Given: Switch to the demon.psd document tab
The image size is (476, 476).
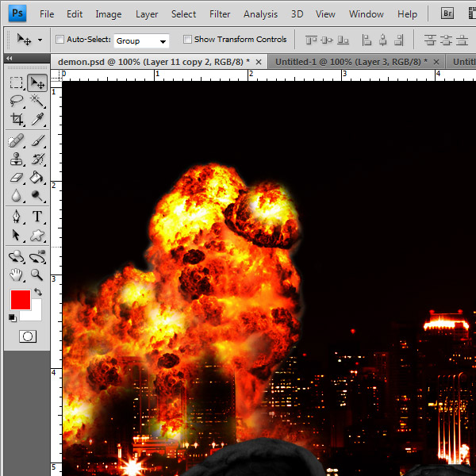Looking at the screenshot, I should (x=154, y=62).
